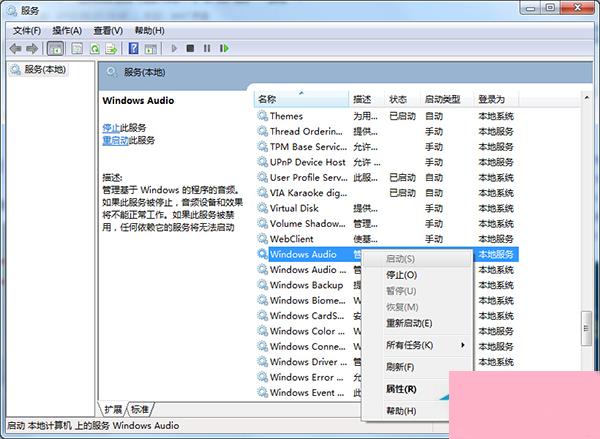Click the 停止 service link
This screenshot has height=439, width=600.
point(111,127)
